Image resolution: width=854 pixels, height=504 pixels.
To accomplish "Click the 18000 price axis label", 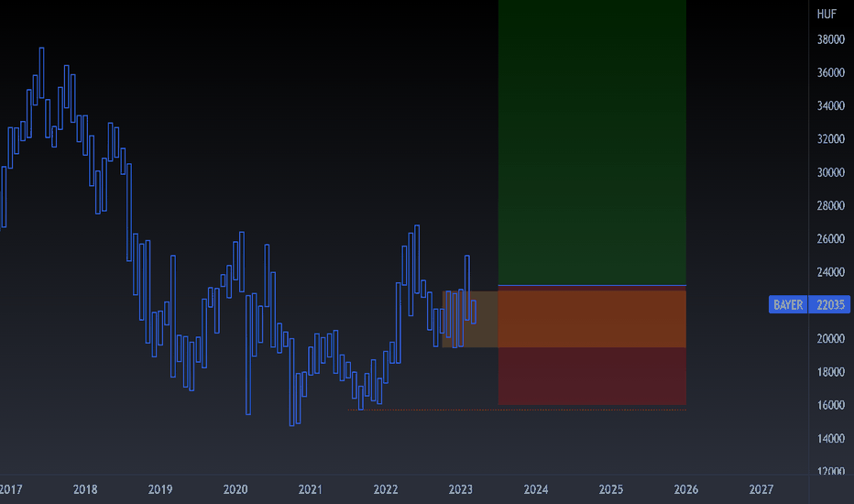I will point(830,372).
